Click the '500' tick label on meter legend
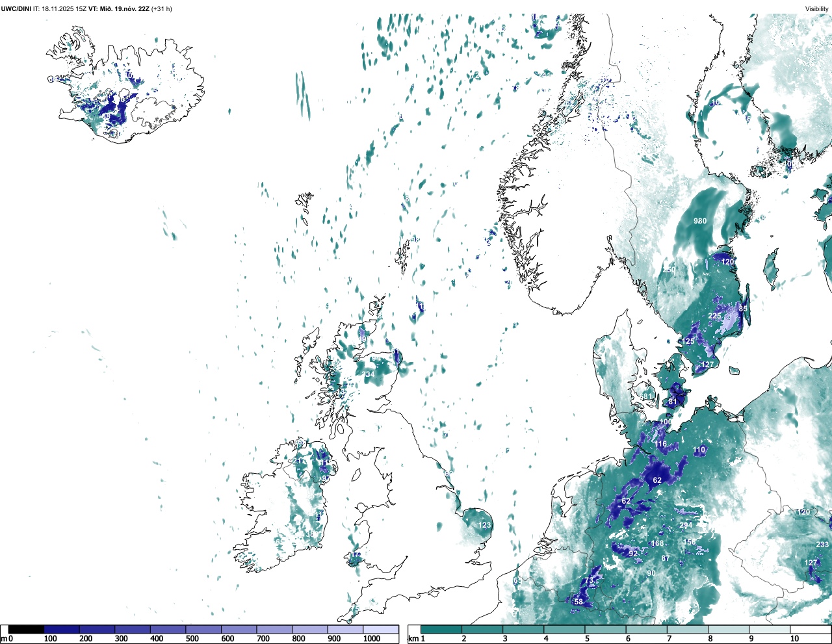 (x=192, y=639)
